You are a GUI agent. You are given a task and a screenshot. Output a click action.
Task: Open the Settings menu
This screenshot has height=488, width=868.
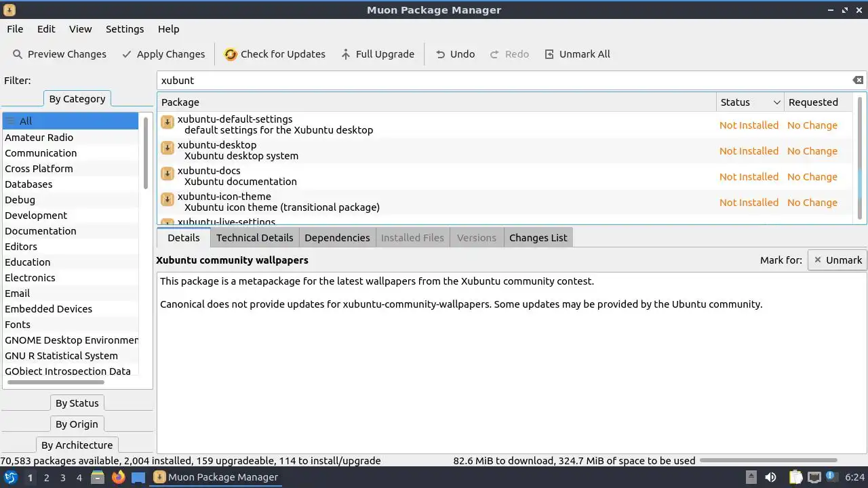point(125,29)
